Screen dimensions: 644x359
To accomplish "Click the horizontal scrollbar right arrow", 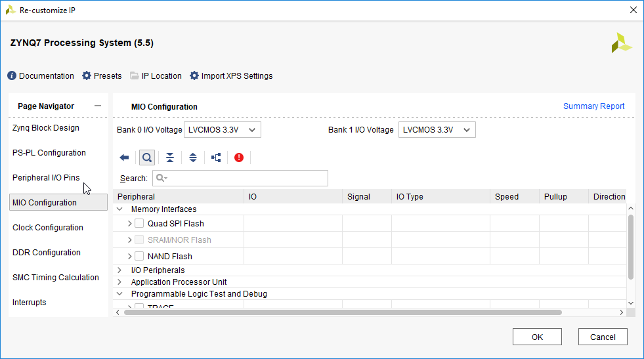I will [622, 312].
